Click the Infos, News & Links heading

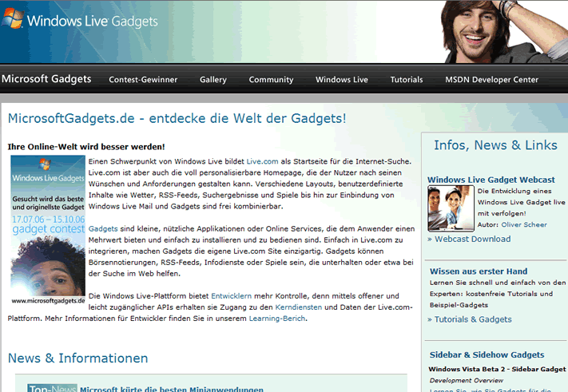(x=495, y=145)
